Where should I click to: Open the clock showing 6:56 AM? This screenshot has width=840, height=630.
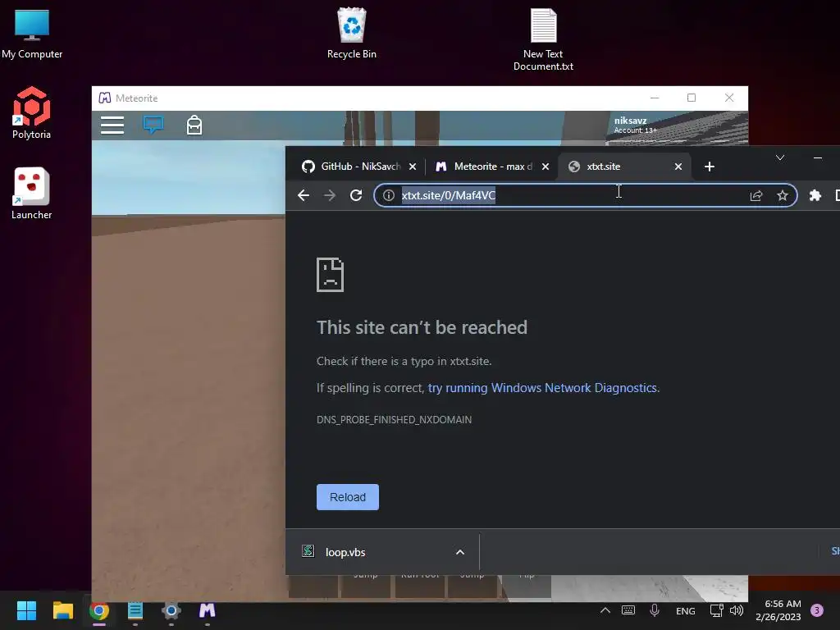(x=778, y=610)
